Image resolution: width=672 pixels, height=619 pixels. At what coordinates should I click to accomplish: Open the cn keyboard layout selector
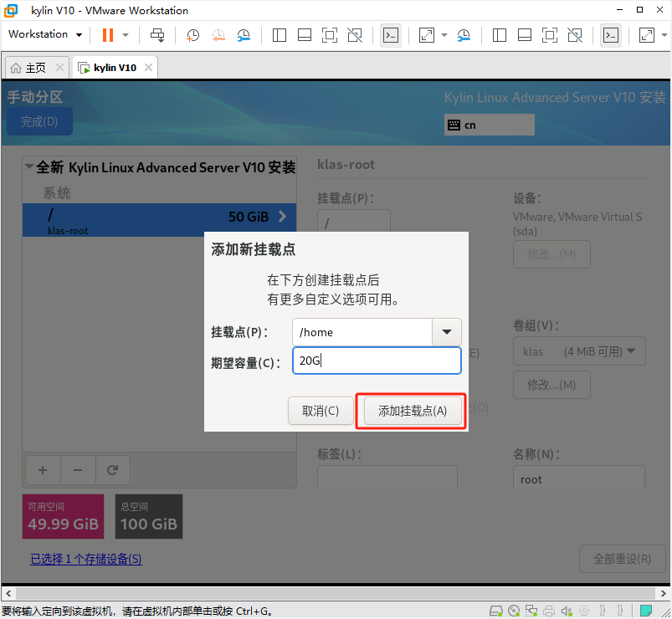tap(489, 125)
